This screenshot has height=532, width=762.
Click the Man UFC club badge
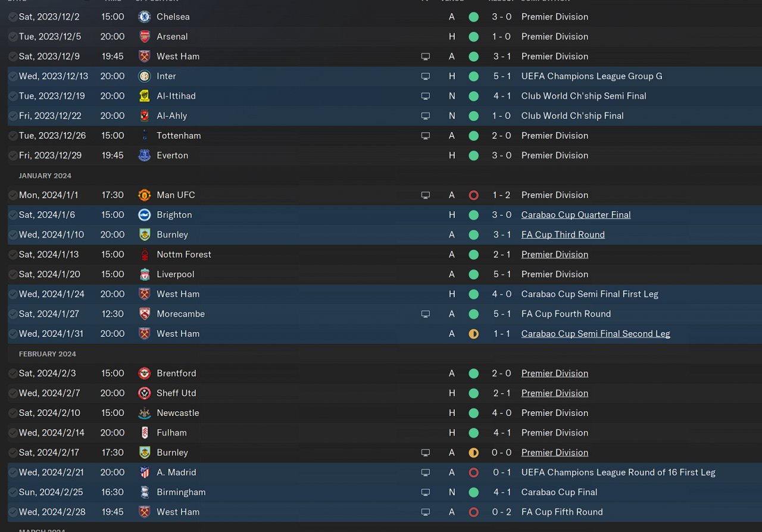pyautogui.click(x=144, y=195)
